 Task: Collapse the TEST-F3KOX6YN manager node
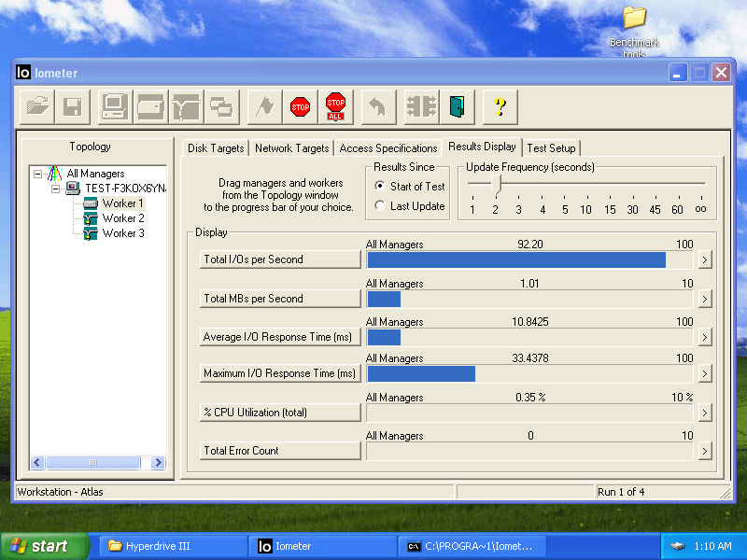(x=56, y=189)
